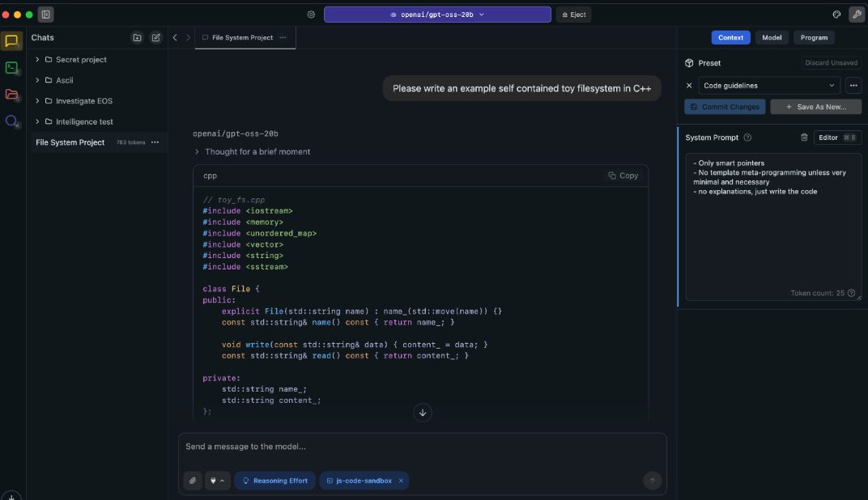Toggle the sidebar panel layout icon
The height and width of the screenshot is (500, 868).
tap(46, 15)
